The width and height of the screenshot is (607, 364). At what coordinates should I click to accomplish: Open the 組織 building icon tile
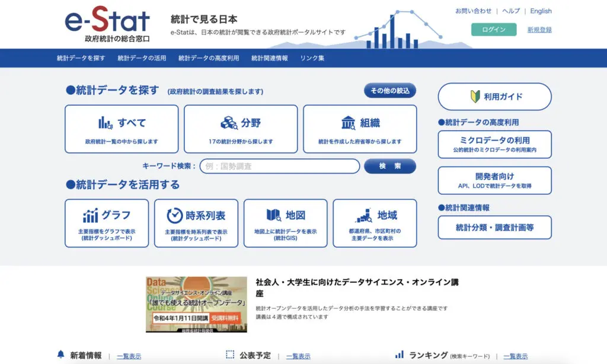pos(360,129)
